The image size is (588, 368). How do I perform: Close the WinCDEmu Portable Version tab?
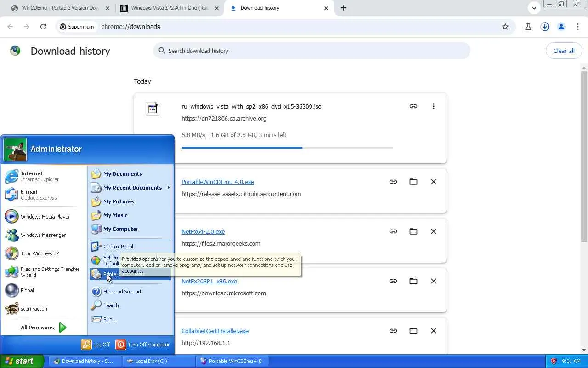107,8
